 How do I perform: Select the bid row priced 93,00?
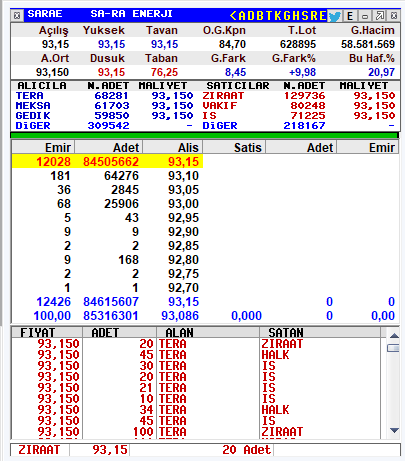click(107, 204)
